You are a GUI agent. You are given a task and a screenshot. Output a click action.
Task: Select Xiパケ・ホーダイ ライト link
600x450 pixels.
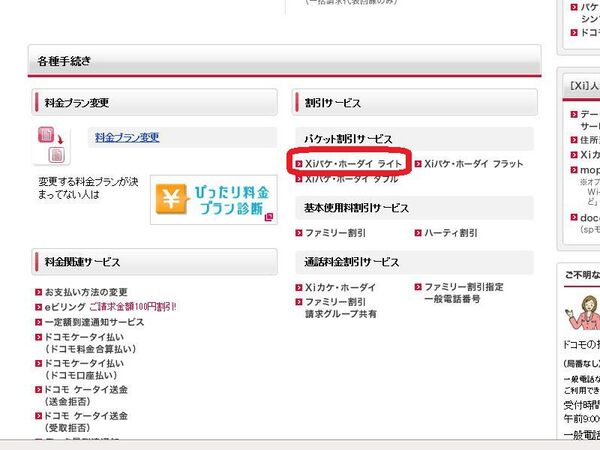pyautogui.click(x=353, y=164)
